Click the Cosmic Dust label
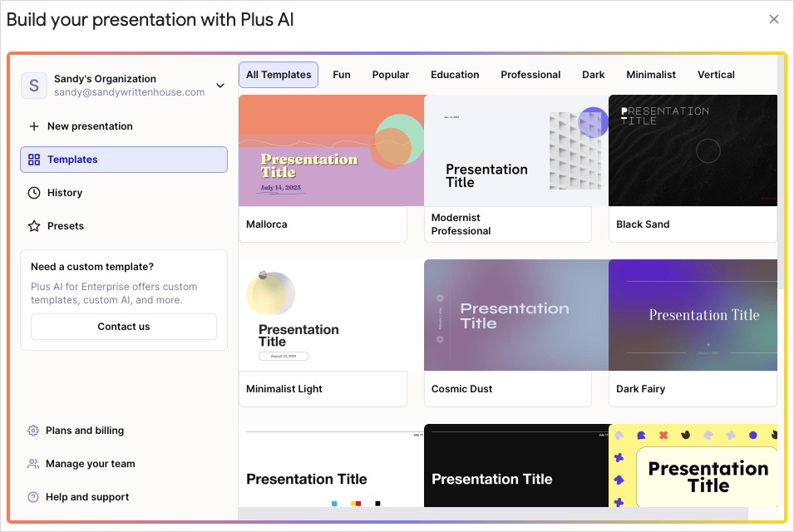 [461, 389]
